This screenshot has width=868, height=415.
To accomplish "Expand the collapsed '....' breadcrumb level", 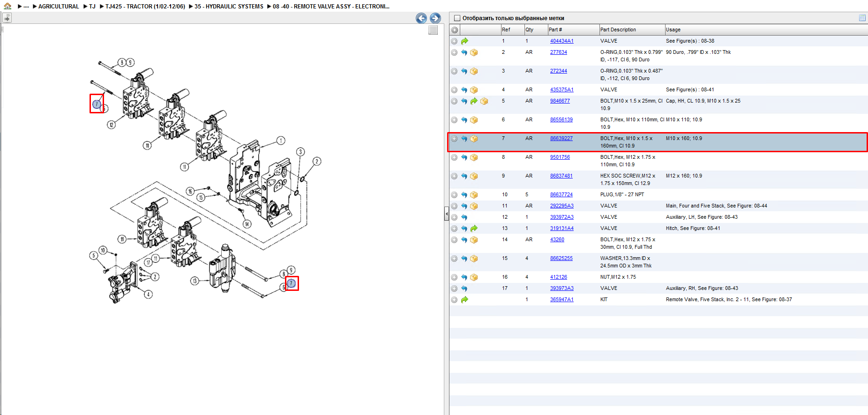I will (26, 7).
